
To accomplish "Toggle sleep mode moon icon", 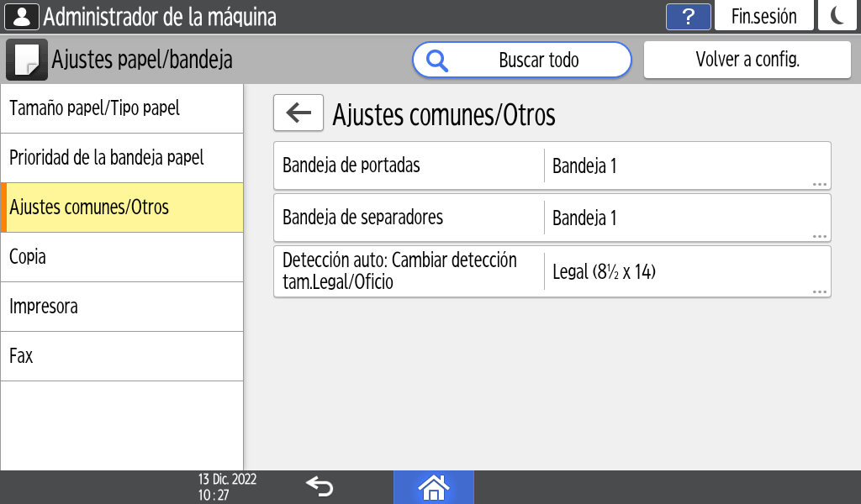I will pyautogui.click(x=837, y=17).
